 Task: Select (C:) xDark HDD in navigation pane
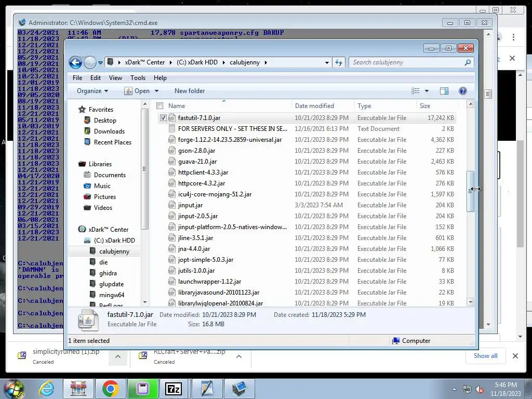(x=114, y=241)
